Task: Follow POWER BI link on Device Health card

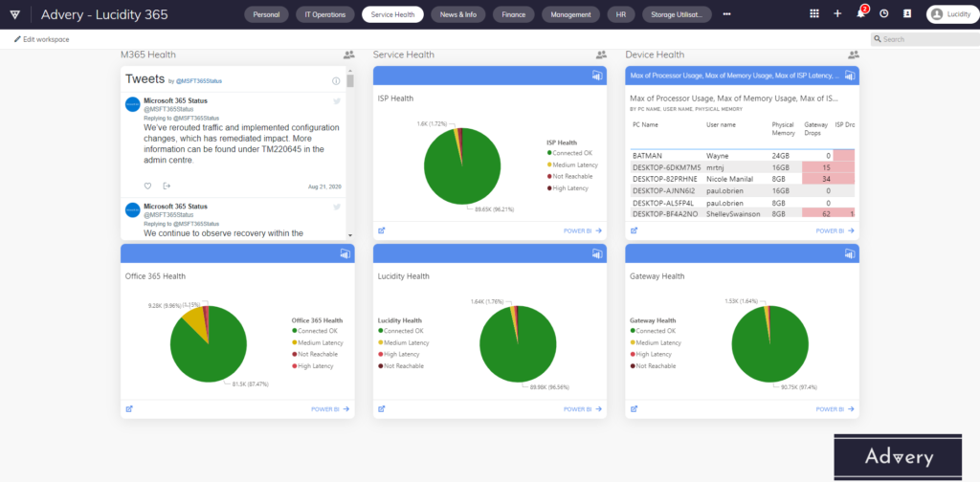Action: pyautogui.click(x=835, y=231)
